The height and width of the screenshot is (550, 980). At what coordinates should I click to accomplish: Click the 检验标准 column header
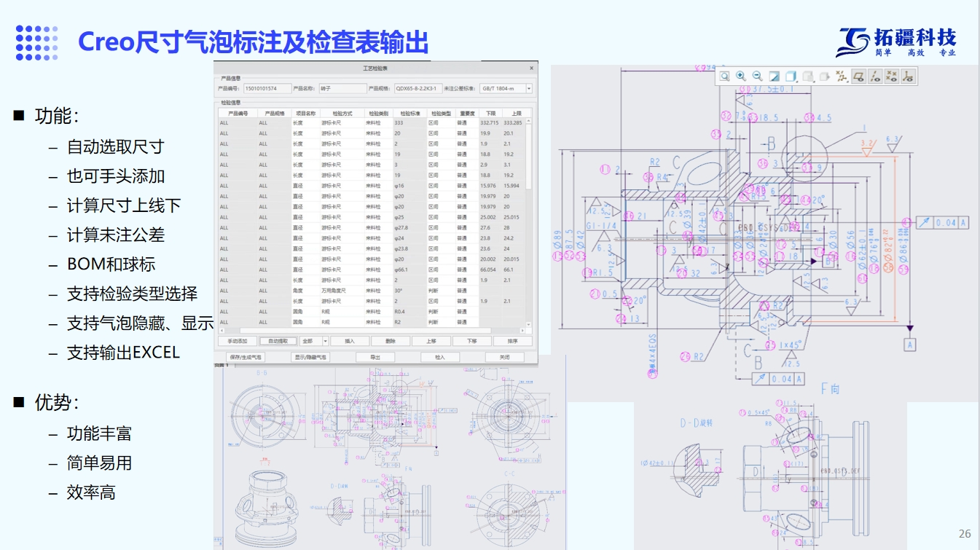(x=410, y=114)
